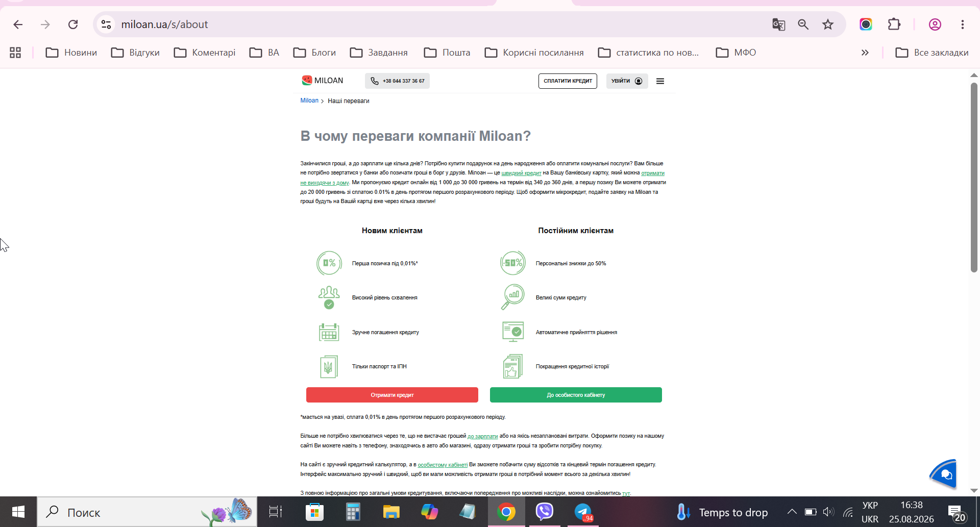Viewport: 980px width, 527px height.
Task: Open the Корисні посилання bookmarks folder
Action: point(534,53)
